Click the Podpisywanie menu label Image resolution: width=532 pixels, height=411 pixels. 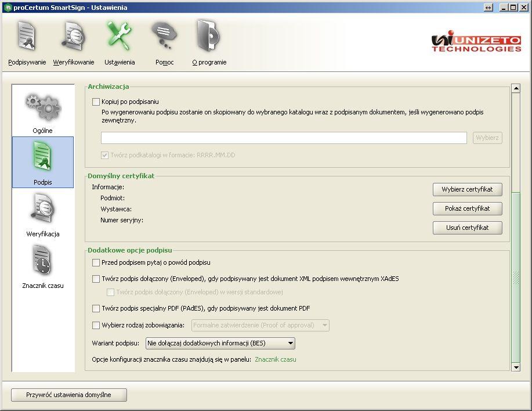pyautogui.click(x=27, y=63)
